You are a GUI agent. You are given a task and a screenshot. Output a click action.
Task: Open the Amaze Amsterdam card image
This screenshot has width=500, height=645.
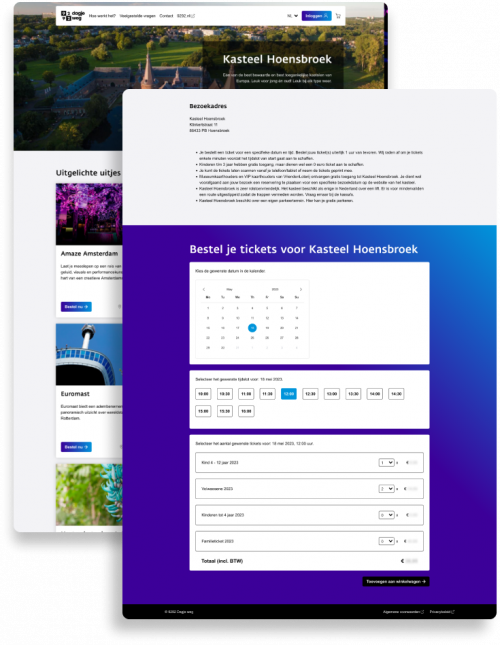[x=89, y=214]
